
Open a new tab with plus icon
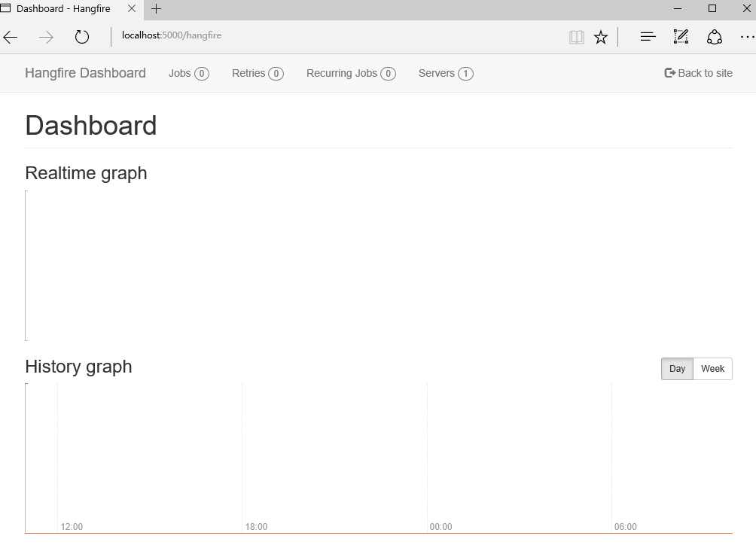[x=156, y=9]
